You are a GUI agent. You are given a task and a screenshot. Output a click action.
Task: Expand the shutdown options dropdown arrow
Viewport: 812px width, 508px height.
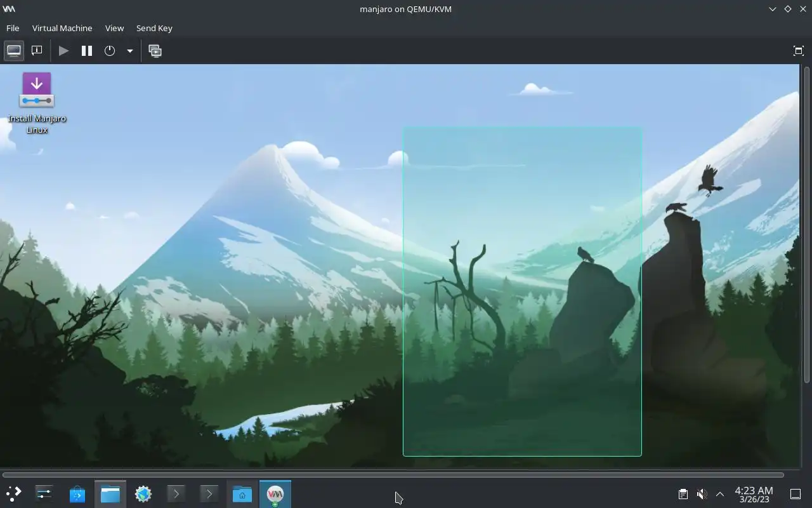(x=129, y=51)
